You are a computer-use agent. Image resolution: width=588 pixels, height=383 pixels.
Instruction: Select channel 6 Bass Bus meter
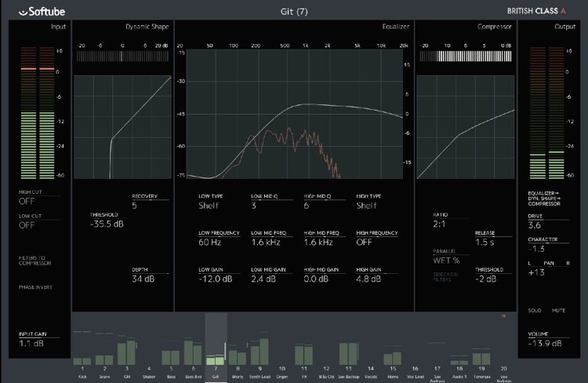coord(193,352)
